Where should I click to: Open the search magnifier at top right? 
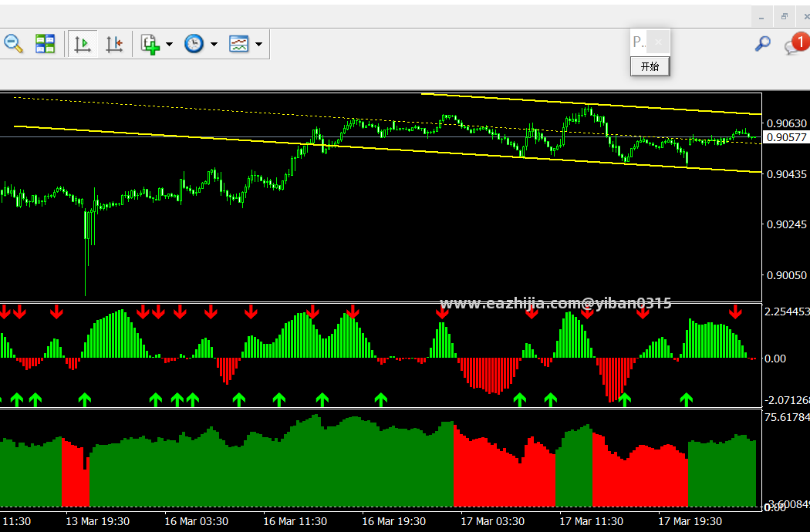click(x=762, y=44)
